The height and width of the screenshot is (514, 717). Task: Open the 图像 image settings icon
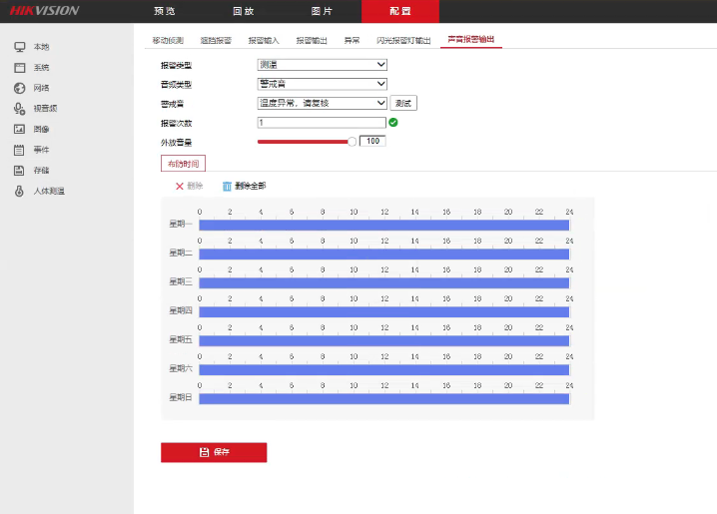[19, 129]
